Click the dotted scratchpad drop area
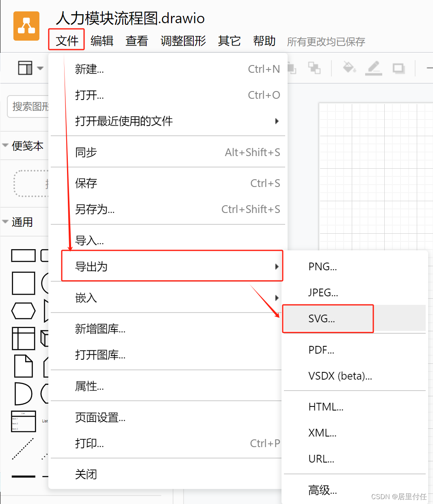The height and width of the screenshot is (504, 433). (x=31, y=184)
